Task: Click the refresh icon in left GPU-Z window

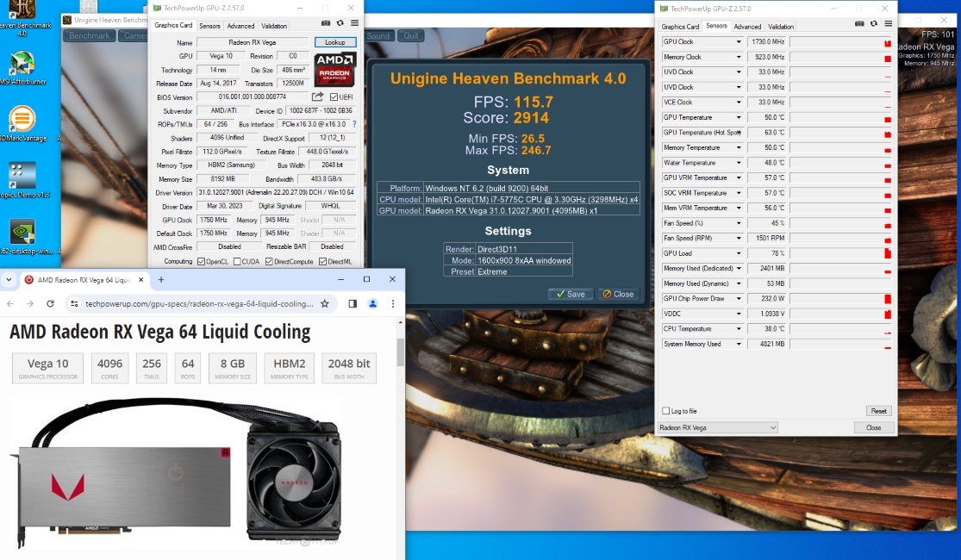Action: (340, 23)
